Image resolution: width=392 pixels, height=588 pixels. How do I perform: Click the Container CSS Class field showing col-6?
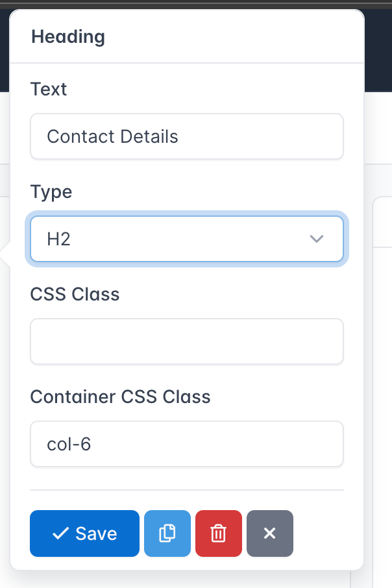(x=187, y=444)
